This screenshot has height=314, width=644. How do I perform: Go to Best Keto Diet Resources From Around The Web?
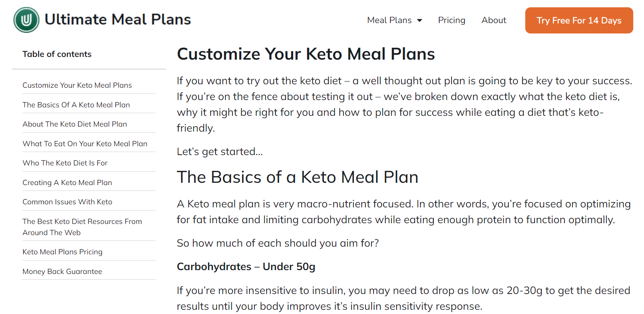point(82,227)
